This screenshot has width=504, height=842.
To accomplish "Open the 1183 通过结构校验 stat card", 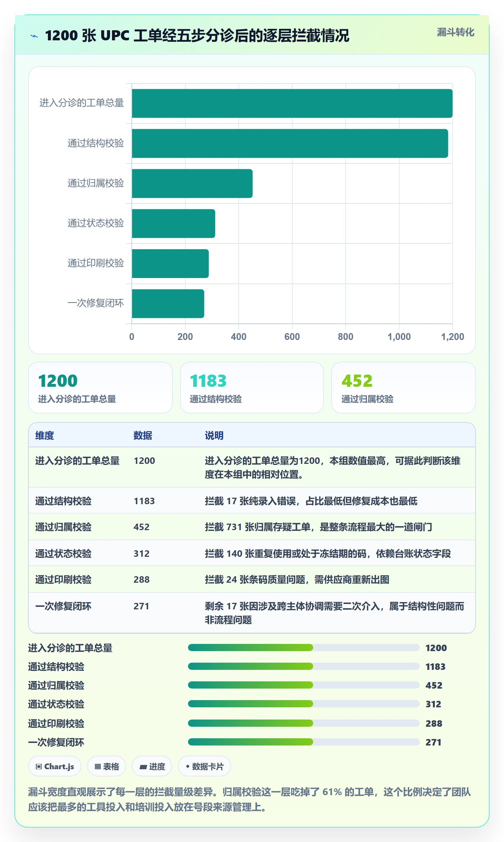I will coord(252,388).
